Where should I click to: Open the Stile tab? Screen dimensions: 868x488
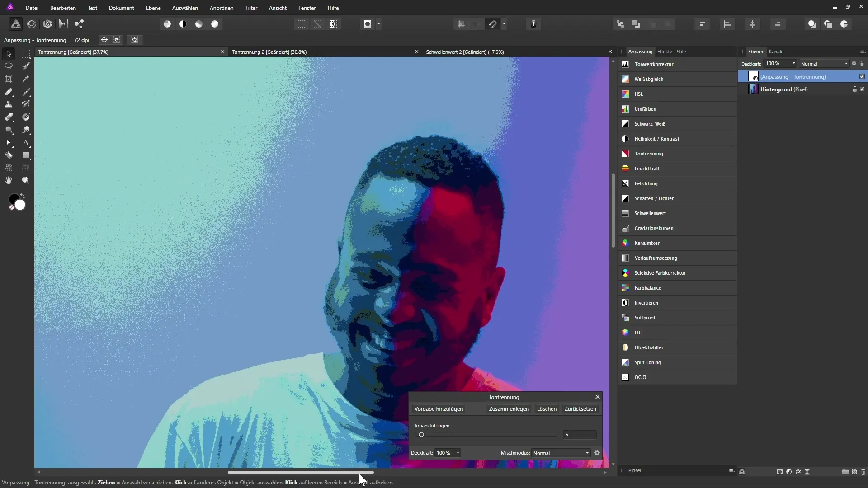pyautogui.click(x=681, y=52)
